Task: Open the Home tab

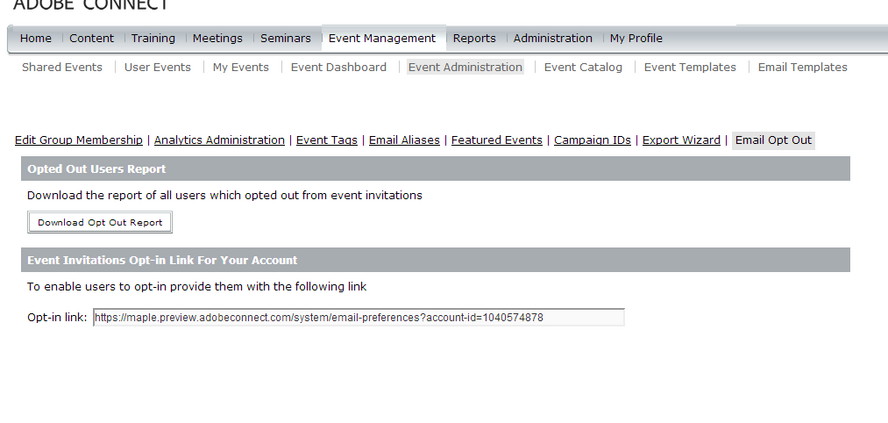Action: [x=36, y=38]
